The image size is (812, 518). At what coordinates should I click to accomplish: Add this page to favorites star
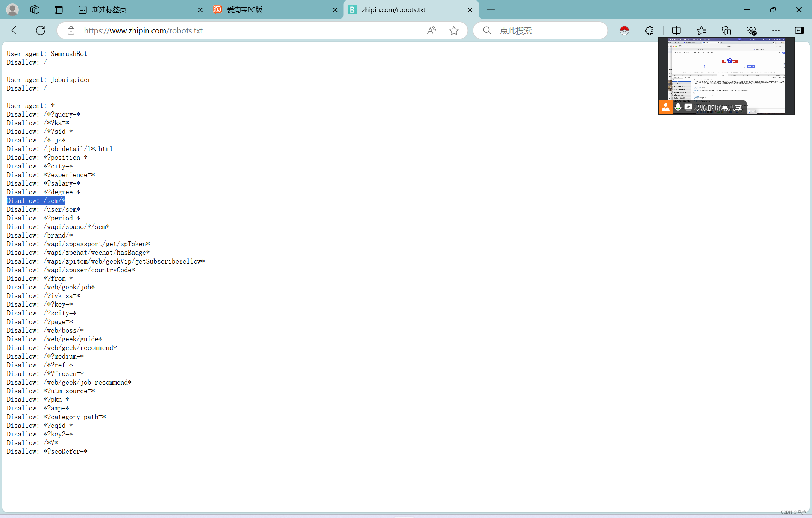454,30
